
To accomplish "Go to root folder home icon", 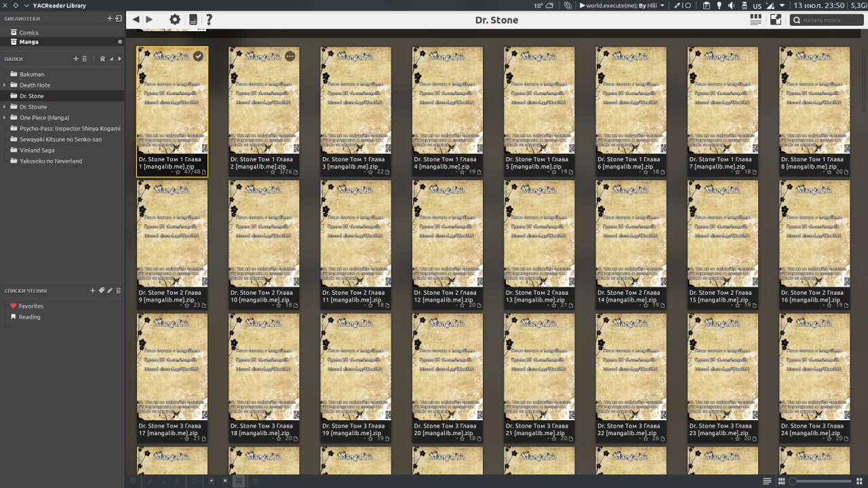I will (102, 59).
